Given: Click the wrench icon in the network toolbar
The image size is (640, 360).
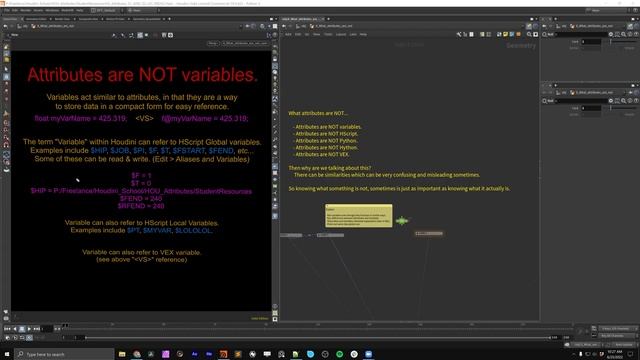Looking at the screenshot, I should pyautogui.click(x=459, y=35).
